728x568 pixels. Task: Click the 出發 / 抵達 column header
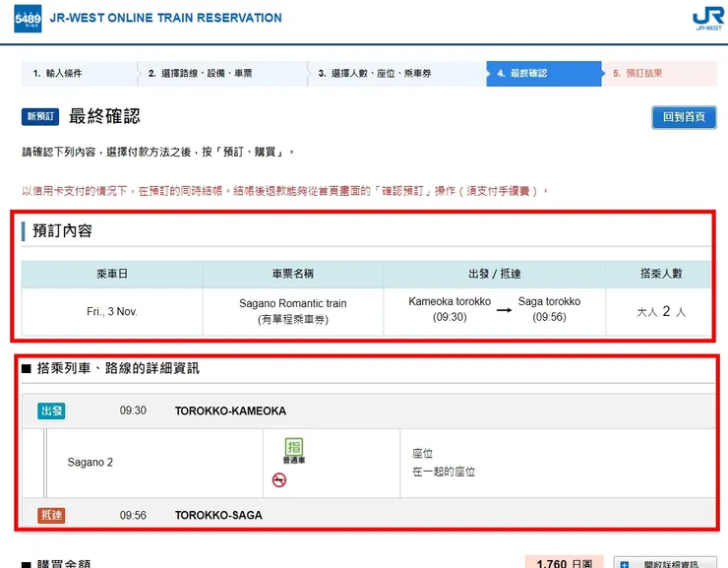(495, 274)
